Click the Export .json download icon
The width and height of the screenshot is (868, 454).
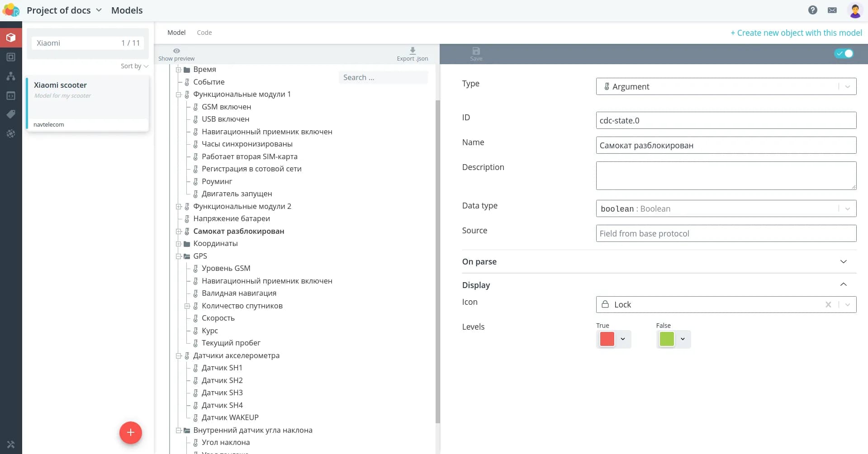[412, 51]
